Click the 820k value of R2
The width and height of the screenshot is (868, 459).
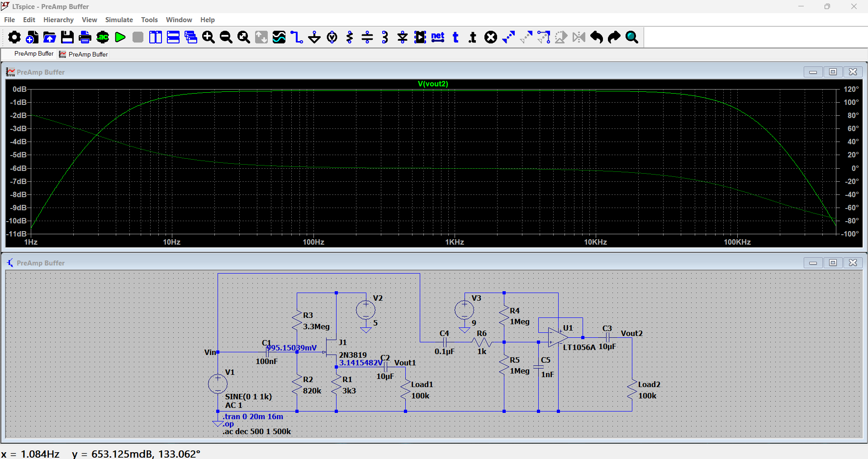coord(312,391)
